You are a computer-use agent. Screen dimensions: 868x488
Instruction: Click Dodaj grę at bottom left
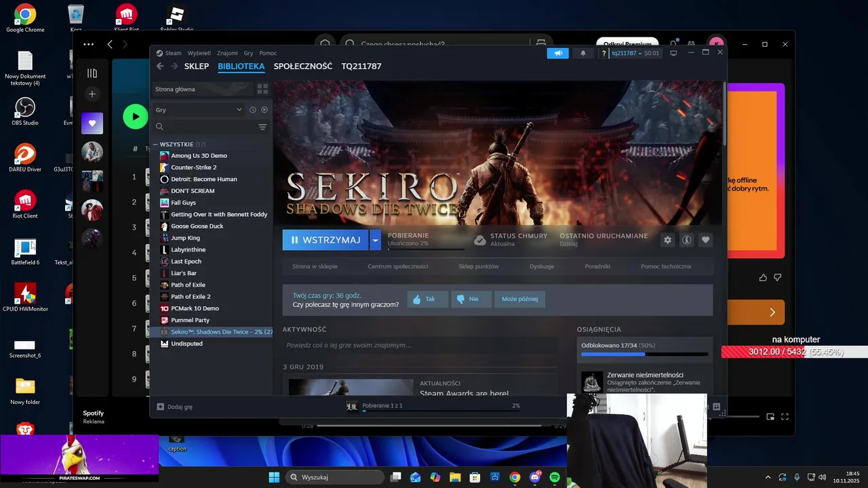click(175, 407)
